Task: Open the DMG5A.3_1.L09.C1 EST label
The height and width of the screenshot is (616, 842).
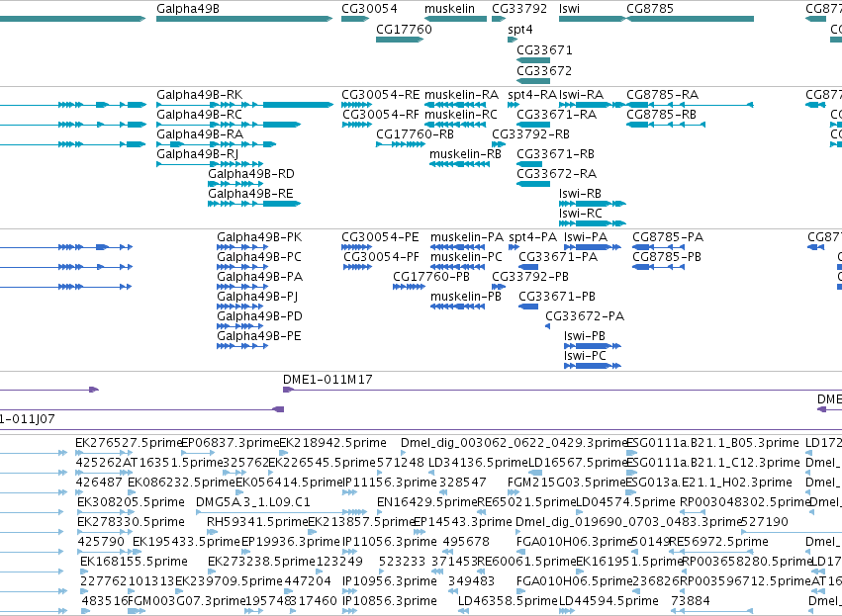Action: point(253,502)
